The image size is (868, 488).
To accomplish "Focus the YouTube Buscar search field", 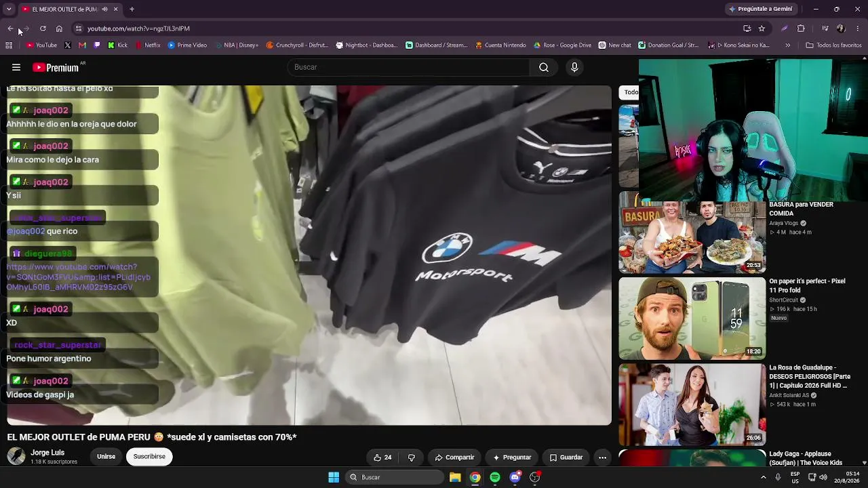I will click(409, 67).
